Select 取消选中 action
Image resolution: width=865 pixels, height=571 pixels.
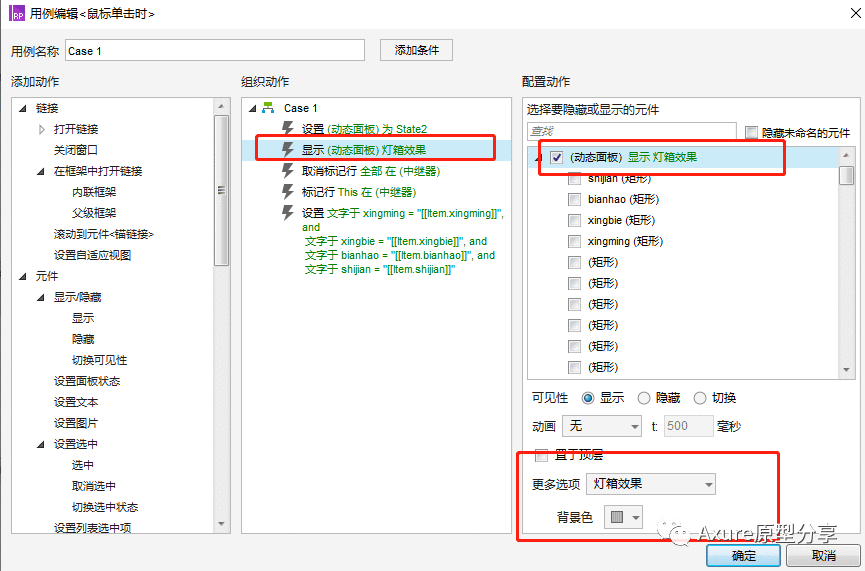click(94, 486)
